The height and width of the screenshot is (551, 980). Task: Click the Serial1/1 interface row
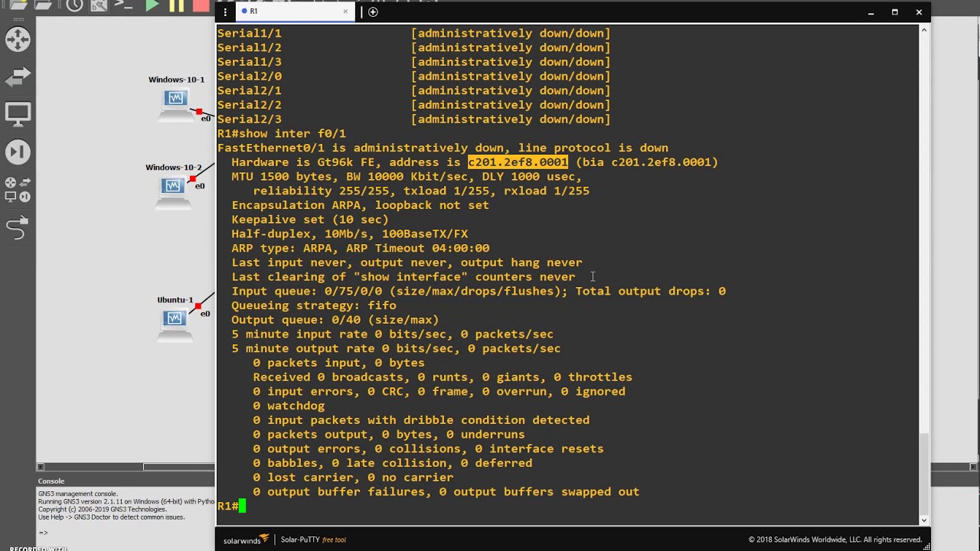414,34
